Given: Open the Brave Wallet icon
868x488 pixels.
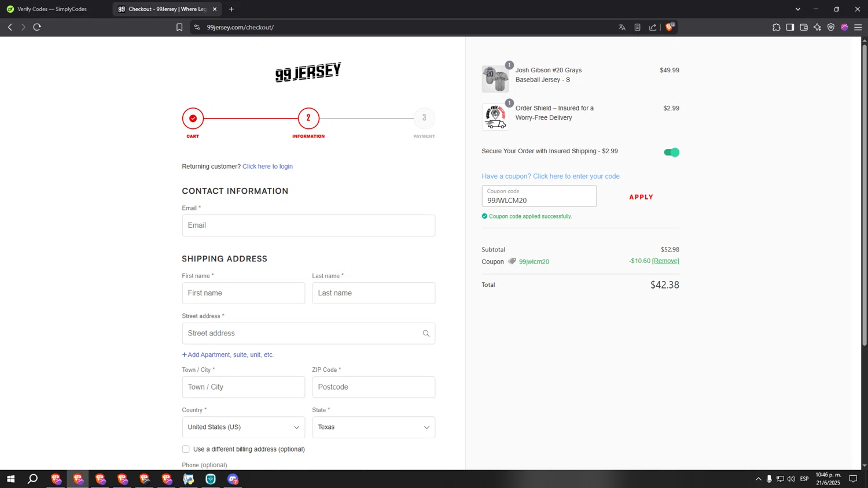Looking at the screenshot, I should 804,27.
